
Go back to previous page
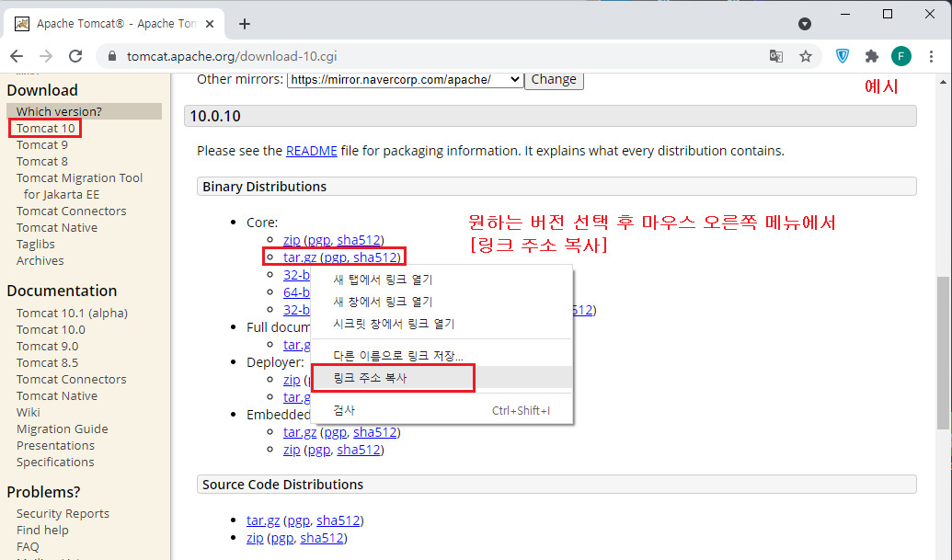tap(17, 56)
